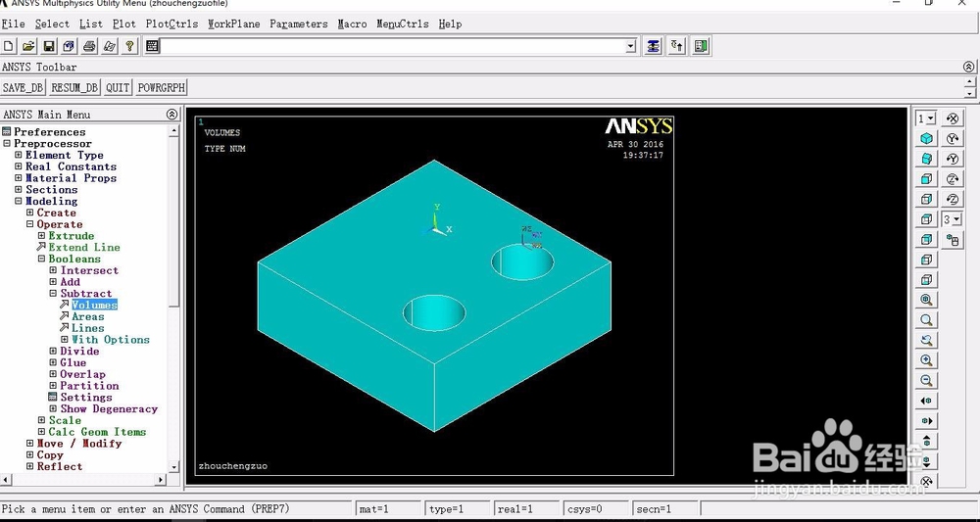Select Subtract Lines in tree
This screenshot has width=980, height=522.
point(87,328)
